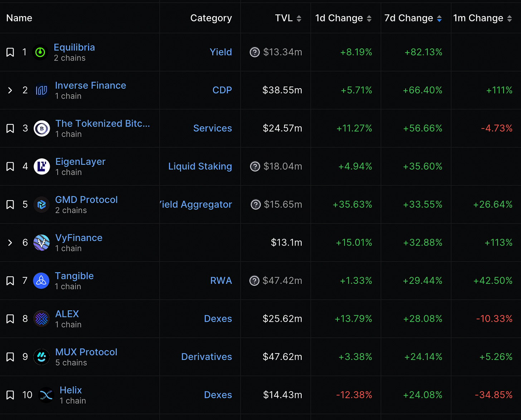Click the Helix logo icon
This screenshot has width=521, height=420.
tap(46, 395)
